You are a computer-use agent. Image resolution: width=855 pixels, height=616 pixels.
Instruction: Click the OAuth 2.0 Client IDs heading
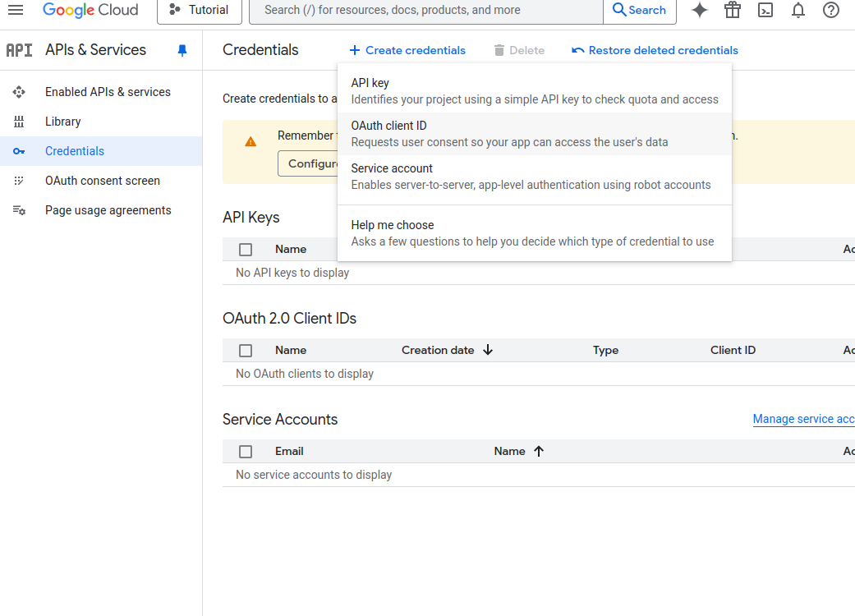[x=290, y=319]
